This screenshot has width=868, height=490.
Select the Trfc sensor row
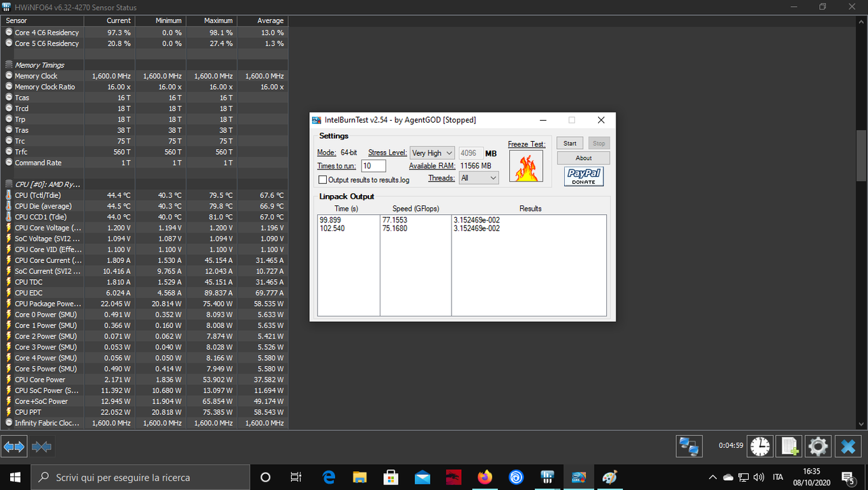point(144,152)
